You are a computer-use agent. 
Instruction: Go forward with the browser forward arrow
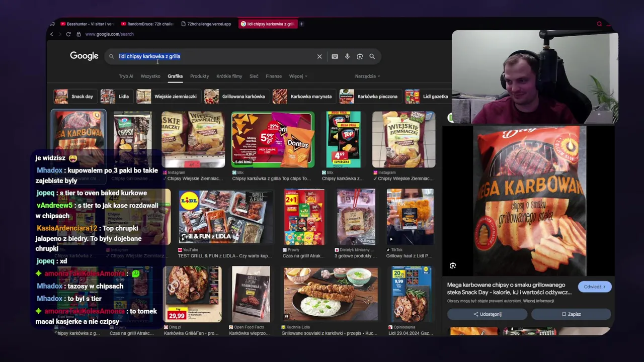click(60, 34)
